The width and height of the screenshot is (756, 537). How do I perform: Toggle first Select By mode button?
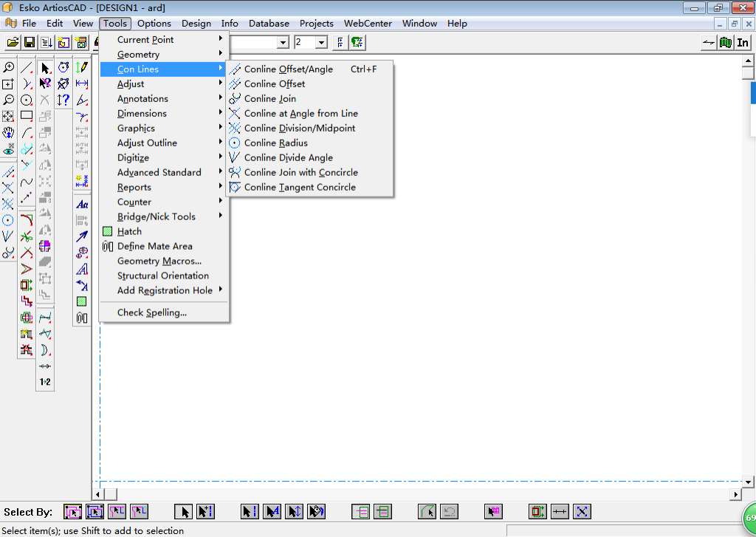tap(72, 511)
